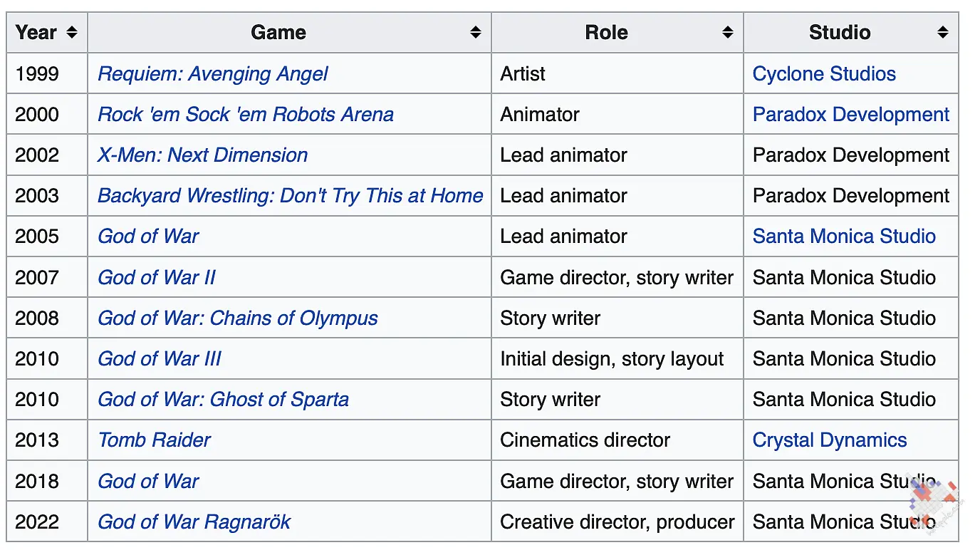Open Rock 'em Sock 'em Robots Arena link
This screenshot has height=550, width=980.
246,115
